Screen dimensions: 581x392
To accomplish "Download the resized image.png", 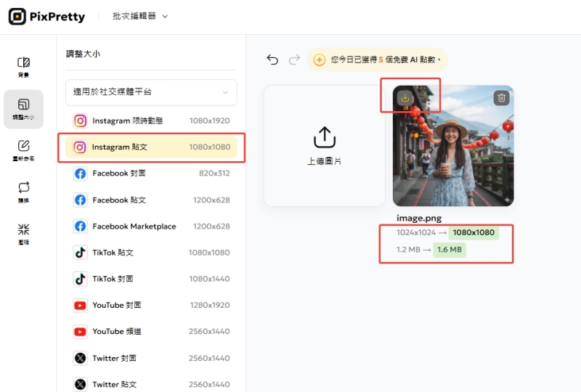I will point(406,98).
